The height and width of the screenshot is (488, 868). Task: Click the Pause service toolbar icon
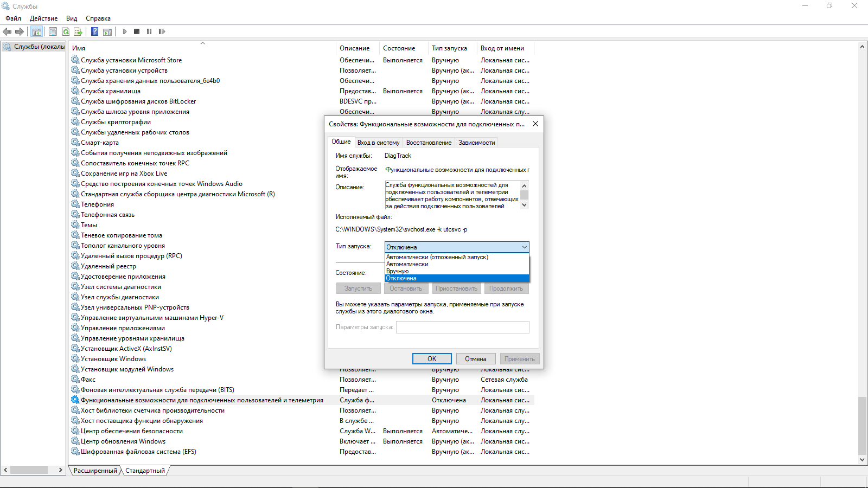click(x=149, y=31)
